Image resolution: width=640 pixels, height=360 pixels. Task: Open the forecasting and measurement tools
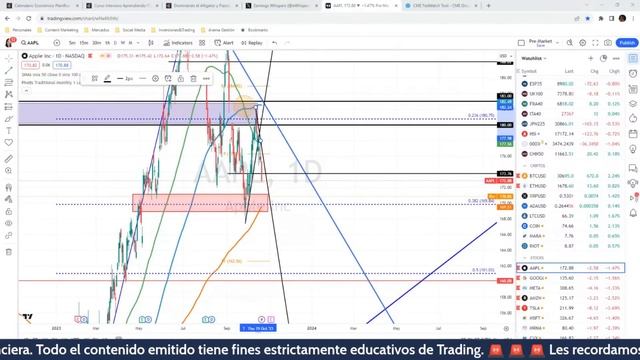pyautogui.click(x=9, y=107)
